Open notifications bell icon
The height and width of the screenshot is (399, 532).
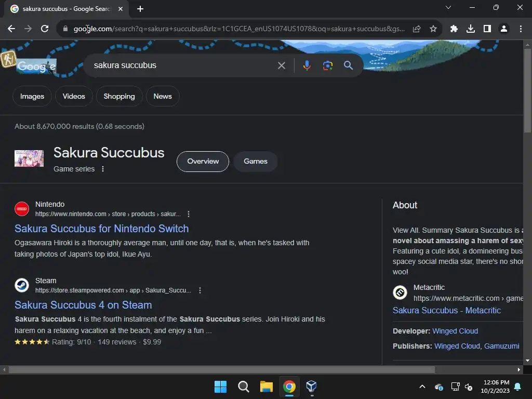tap(518, 387)
